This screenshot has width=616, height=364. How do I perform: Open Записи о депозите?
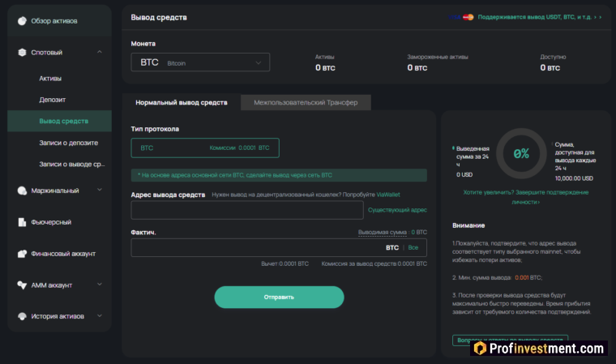click(68, 143)
